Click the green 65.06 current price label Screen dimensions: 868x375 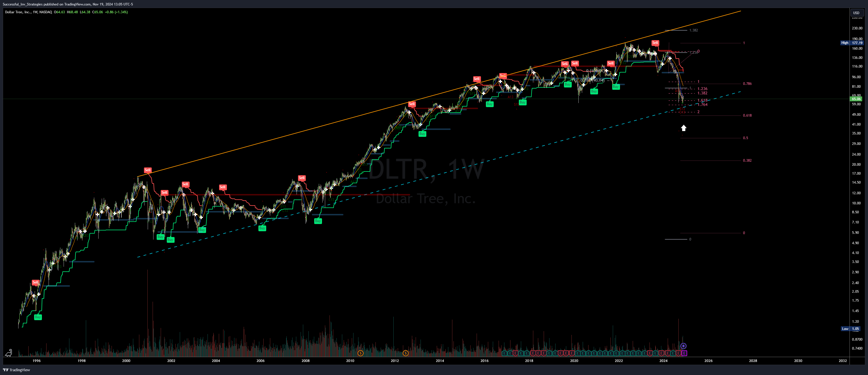pyautogui.click(x=856, y=99)
